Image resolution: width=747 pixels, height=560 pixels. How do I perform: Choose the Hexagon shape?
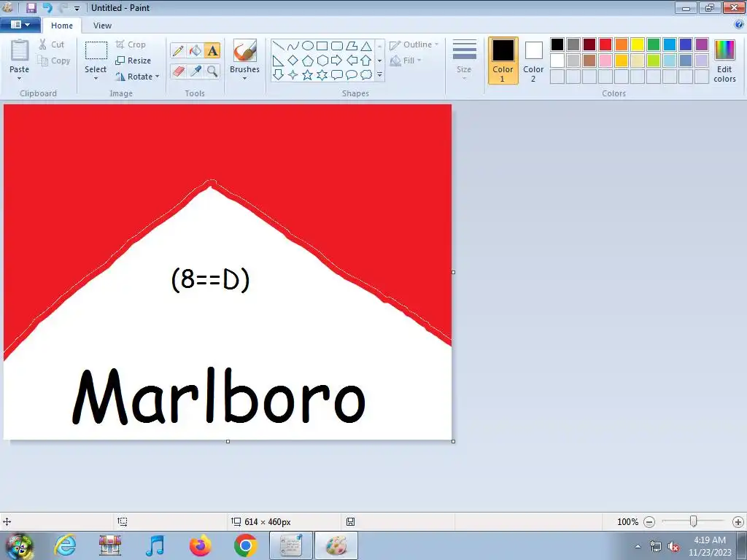click(x=322, y=61)
